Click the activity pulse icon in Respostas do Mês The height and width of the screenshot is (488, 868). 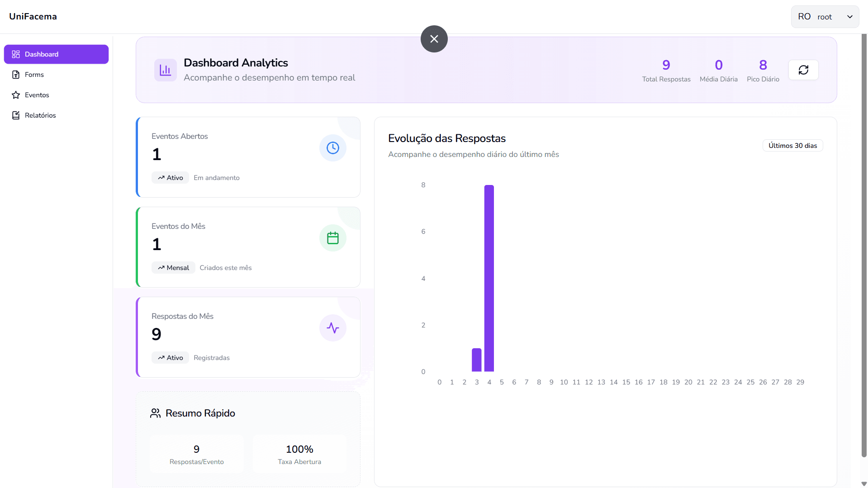[x=332, y=328]
